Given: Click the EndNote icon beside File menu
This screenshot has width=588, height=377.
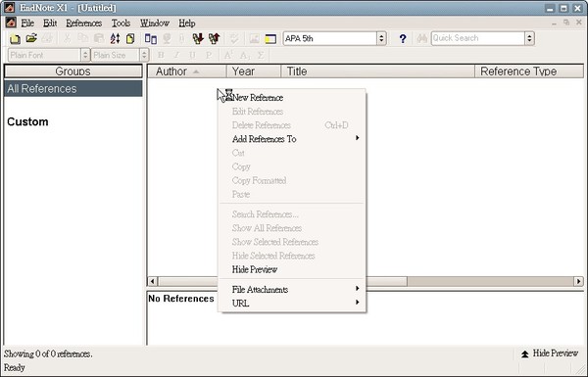Looking at the screenshot, I should click(11, 23).
